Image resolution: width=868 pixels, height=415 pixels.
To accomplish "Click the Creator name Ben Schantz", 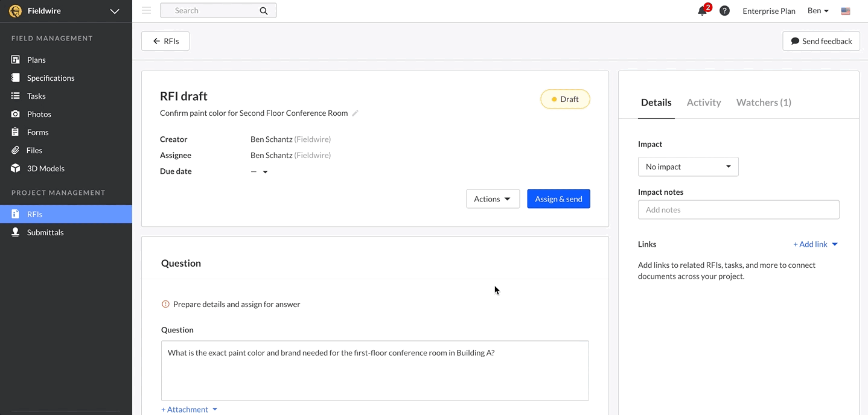I will coord(271,139).
